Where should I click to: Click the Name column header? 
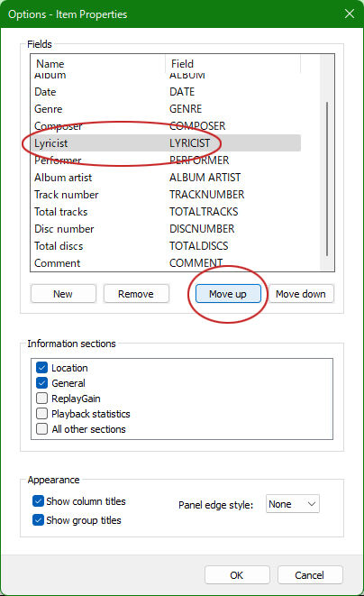pos(98,63)
